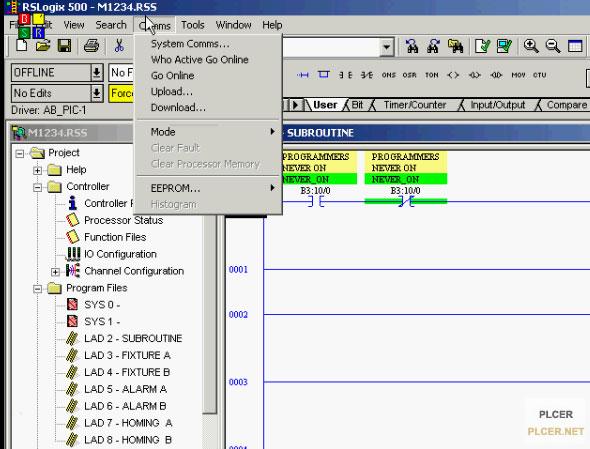The height and width of the screenshot is (449, 590).
Task: Open the View menu
Action: pyautogui.click(x=73, y=25)
